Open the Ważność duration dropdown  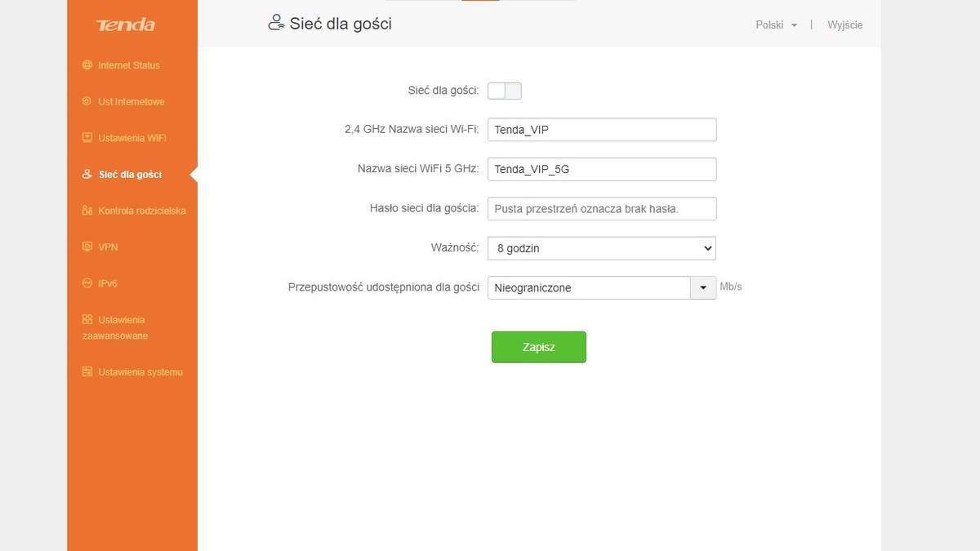(x=601, y=248)
